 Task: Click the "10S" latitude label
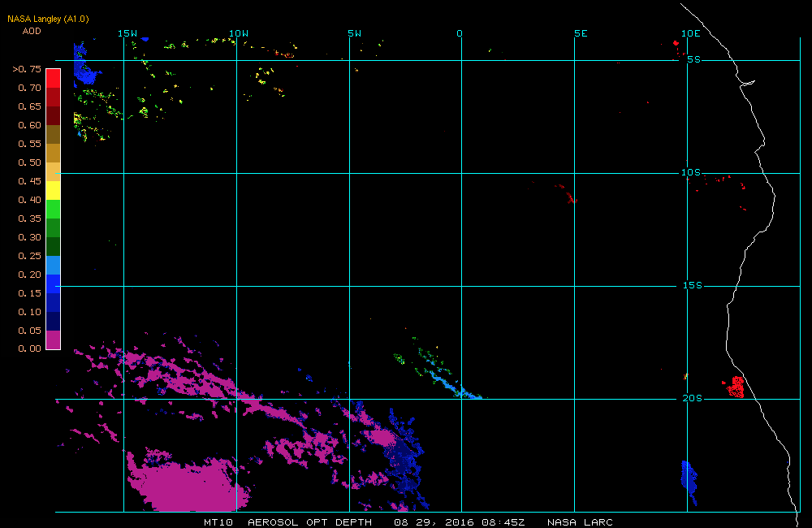coord(691,172)
